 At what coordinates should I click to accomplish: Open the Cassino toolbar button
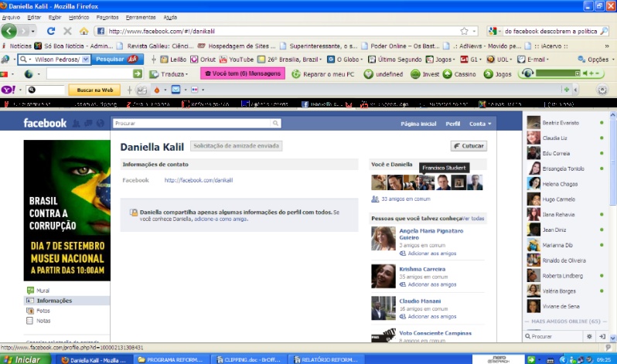[x=459, y=74]
